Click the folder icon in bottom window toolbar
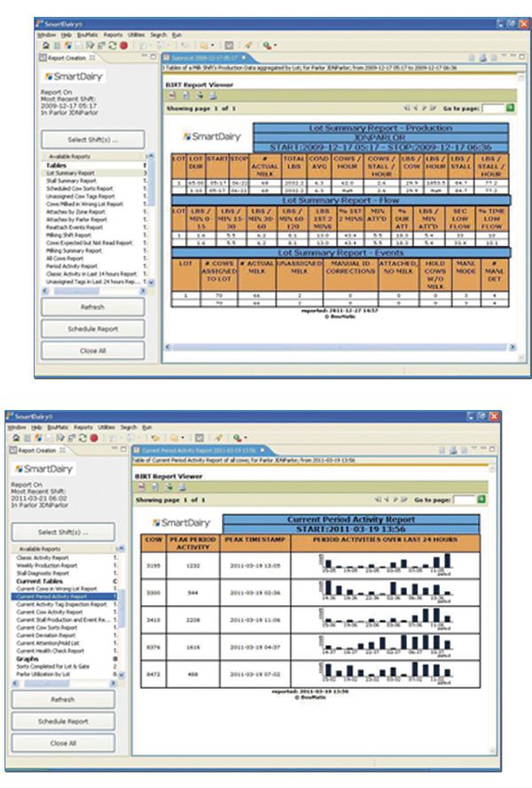 (175, 438)
